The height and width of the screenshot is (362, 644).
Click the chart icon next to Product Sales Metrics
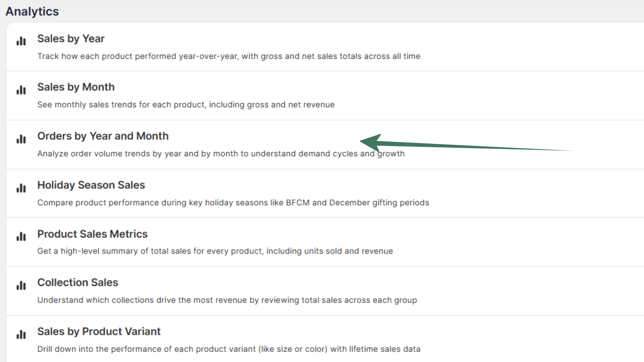pyautogui.click(x=21, y=237)
